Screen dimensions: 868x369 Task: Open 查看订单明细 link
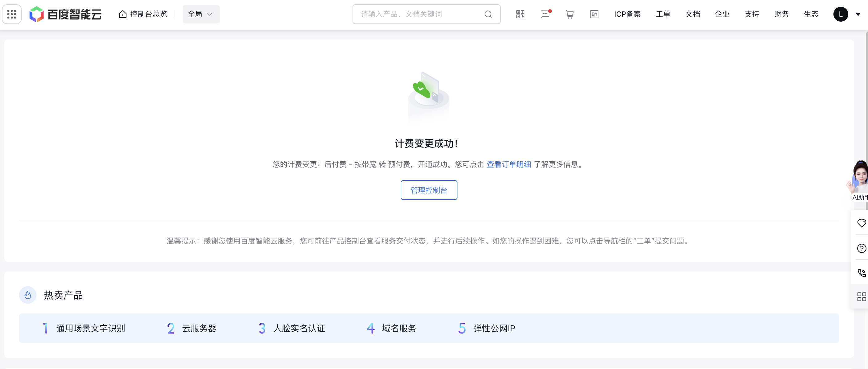508,164
